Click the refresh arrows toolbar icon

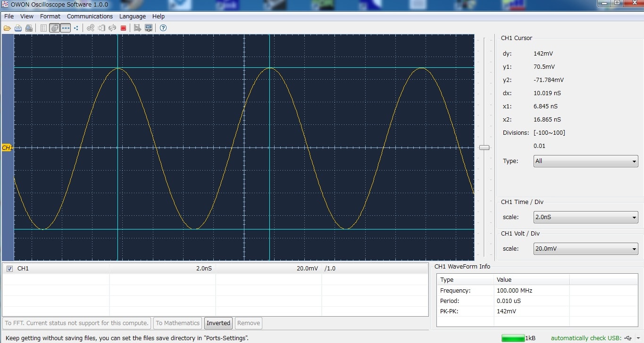(112, 28)
